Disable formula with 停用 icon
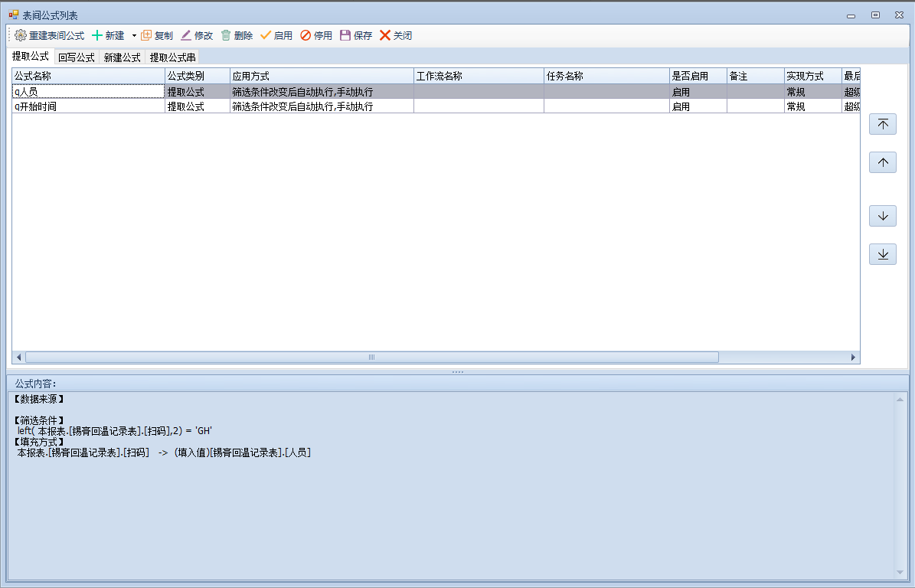915x588 pixels. click(306, 35)
